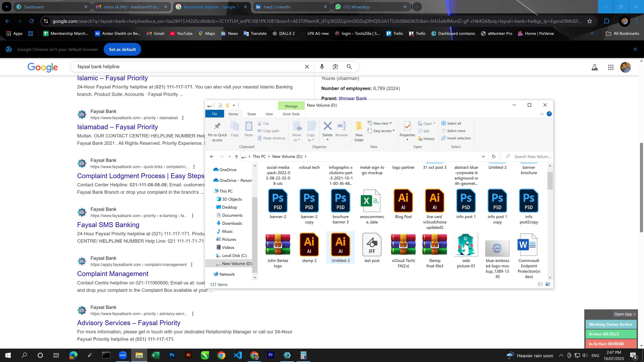Viewport: 644px width, 362px height.
Task: Reload the Chrome page
Action: (32, 21)
